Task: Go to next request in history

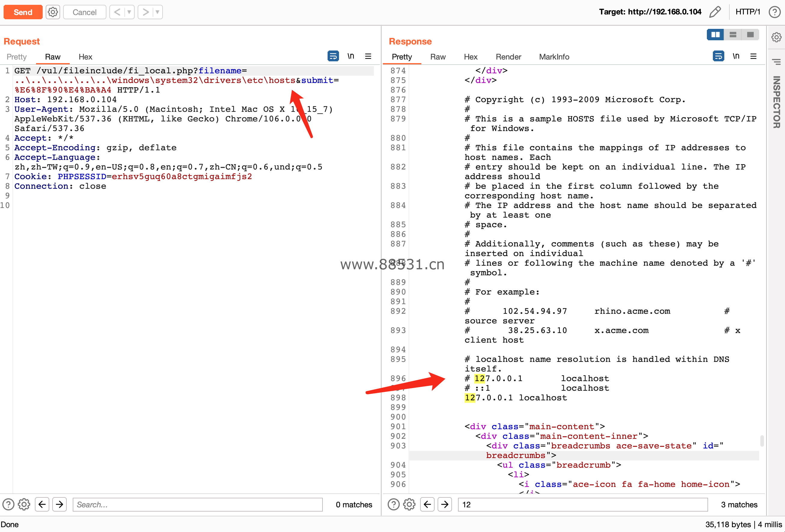Action: (x=145, y=12)
